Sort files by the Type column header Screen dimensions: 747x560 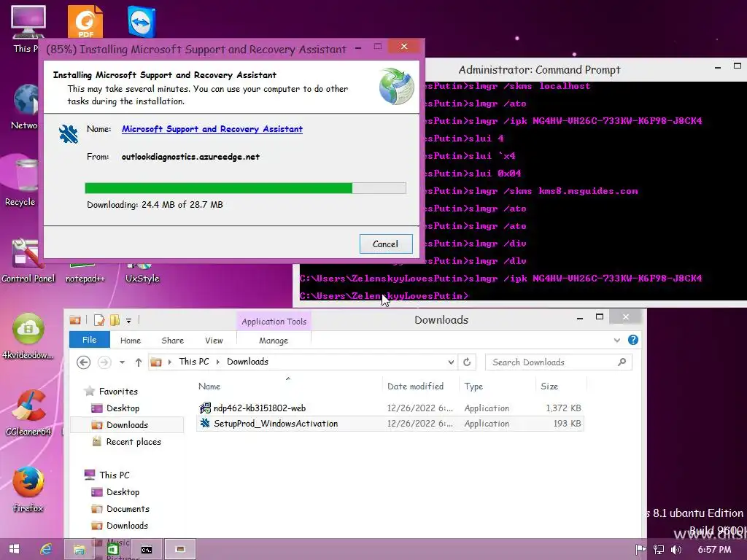point(498,386)
